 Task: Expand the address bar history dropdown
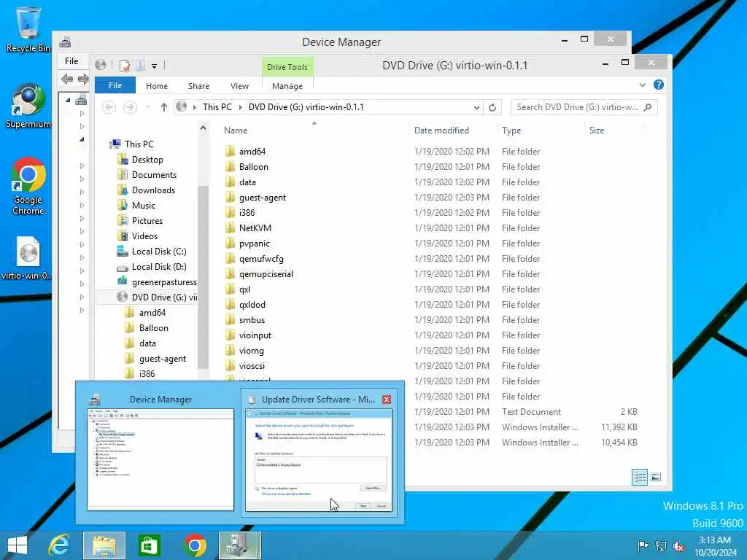pos(476,108)
